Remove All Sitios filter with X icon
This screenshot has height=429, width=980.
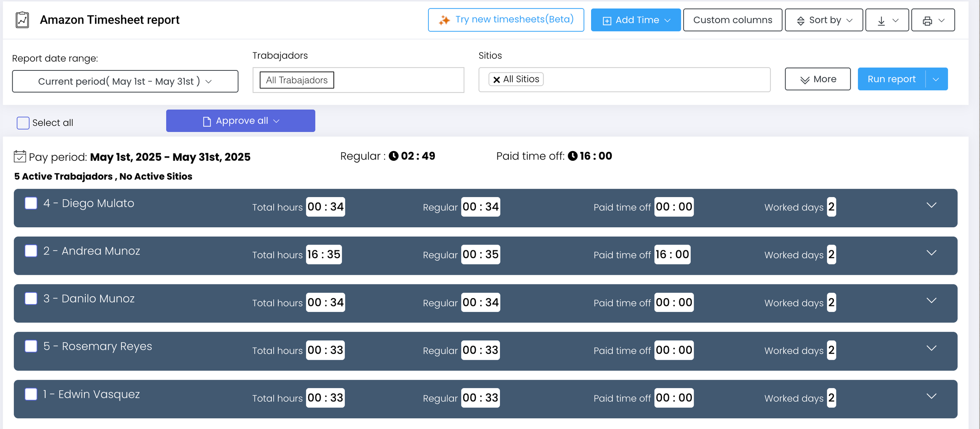click(497, 80)
